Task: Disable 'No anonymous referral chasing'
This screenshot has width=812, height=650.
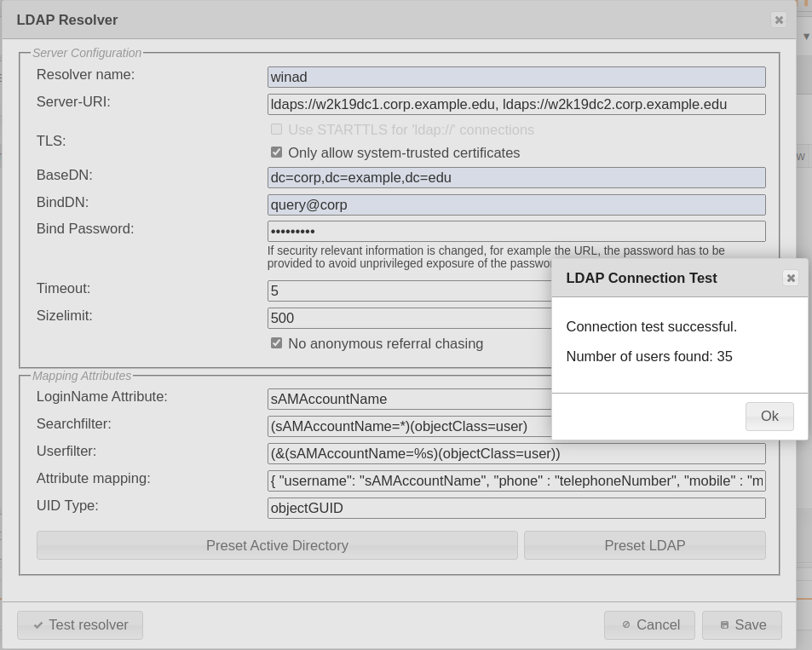Action: pyautogui.click(x=276, y=344)
